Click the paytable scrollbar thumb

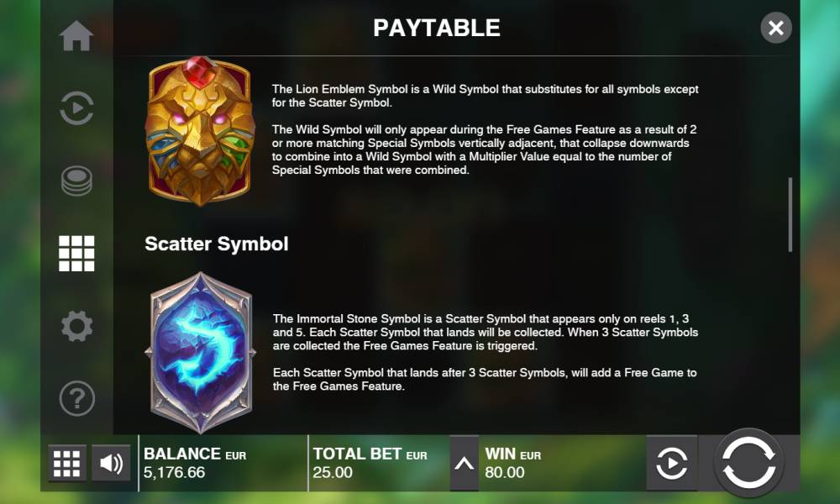[x=790, y=215]
